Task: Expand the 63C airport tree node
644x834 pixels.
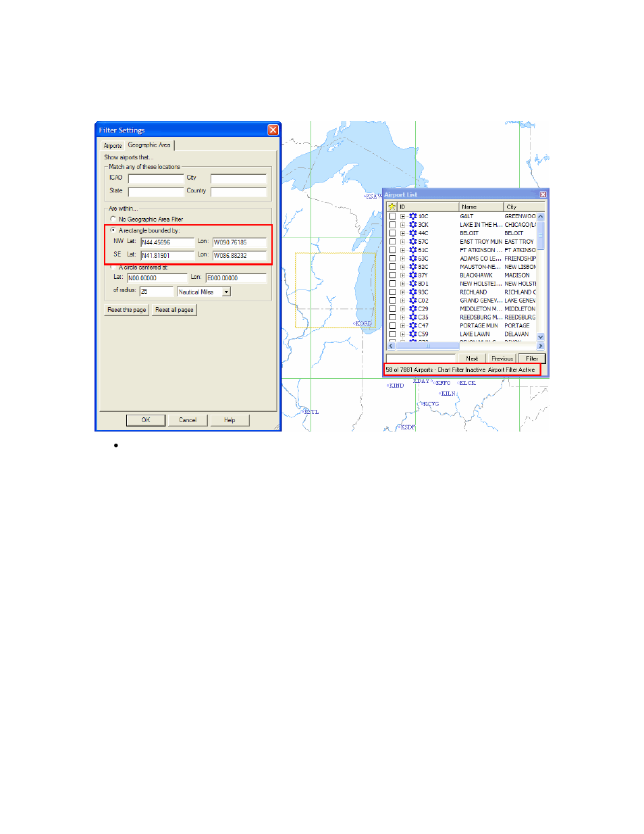Action: 403,259
